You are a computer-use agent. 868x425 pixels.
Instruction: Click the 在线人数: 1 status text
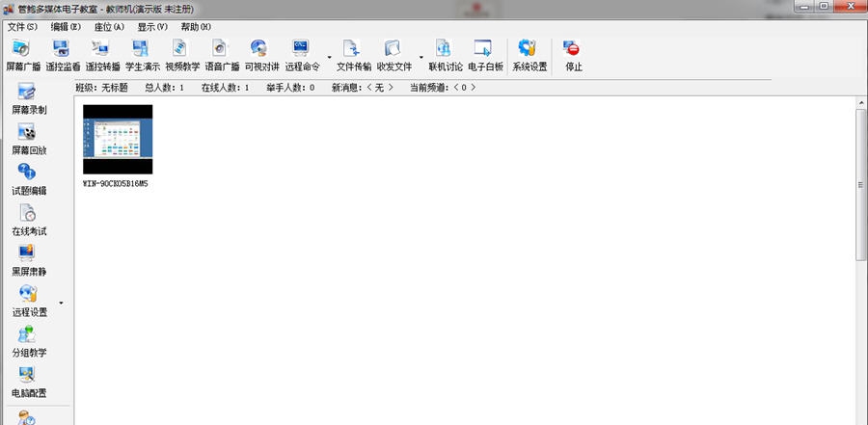click(226, 88)
